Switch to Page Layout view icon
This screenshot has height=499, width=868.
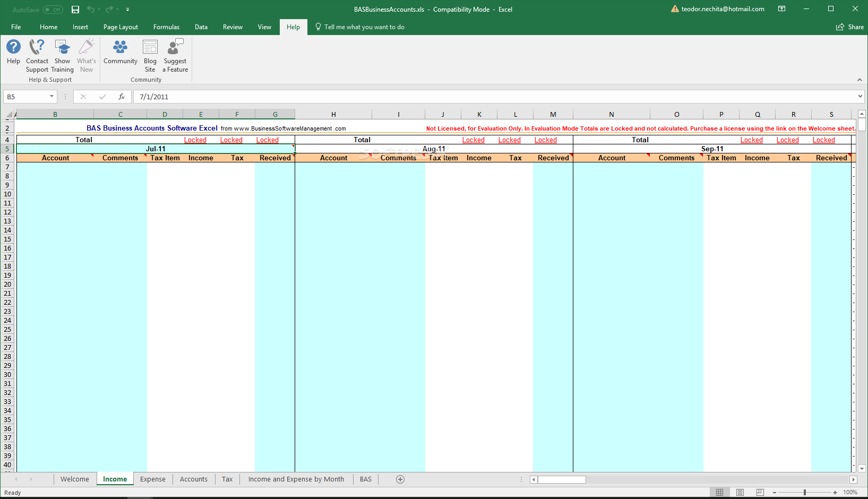[740, 493]
